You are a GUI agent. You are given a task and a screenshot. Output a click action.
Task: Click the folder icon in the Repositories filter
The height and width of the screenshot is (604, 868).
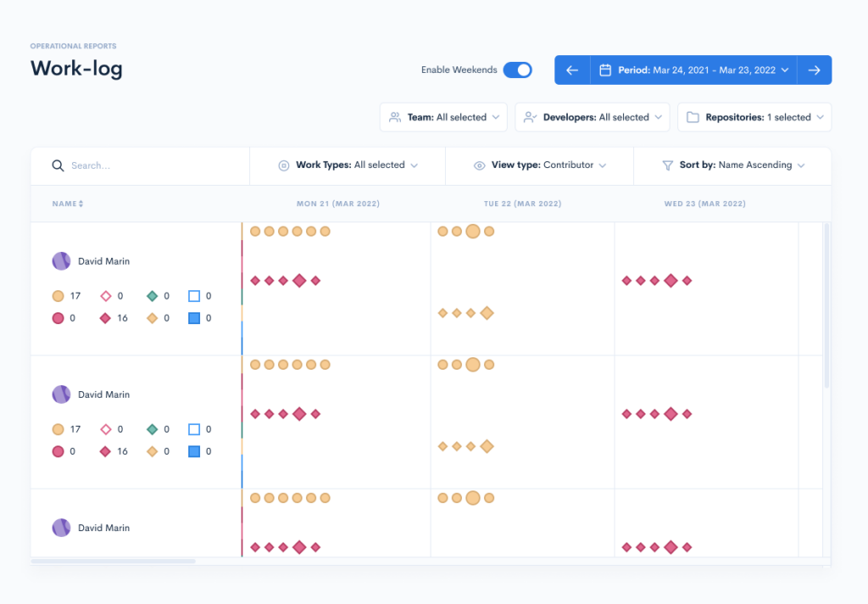pyautogui.click(x=692, y=117)
